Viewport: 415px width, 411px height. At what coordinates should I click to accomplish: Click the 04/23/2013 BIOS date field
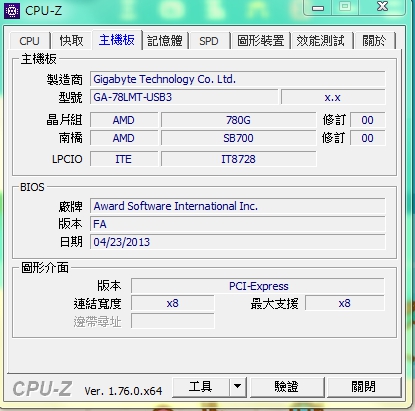pyautogui.click(x=237, y=242)
